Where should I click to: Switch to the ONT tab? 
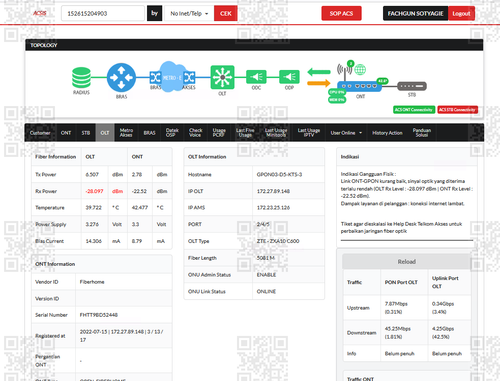[x=66, y=133]
